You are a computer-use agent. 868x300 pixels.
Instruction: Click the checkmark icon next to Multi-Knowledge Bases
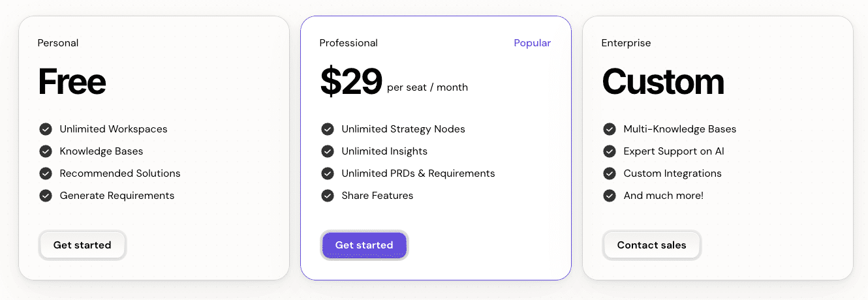610,129
